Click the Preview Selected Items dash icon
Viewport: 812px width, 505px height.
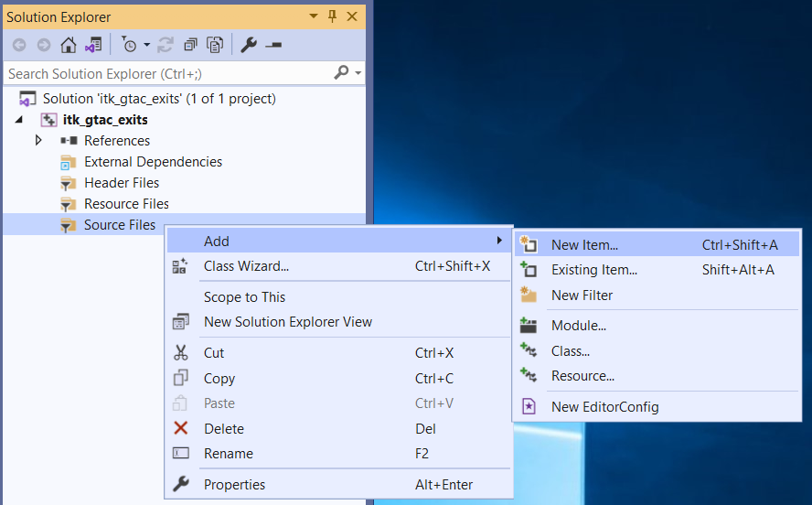pyautogui.click(x=272, y=45)
